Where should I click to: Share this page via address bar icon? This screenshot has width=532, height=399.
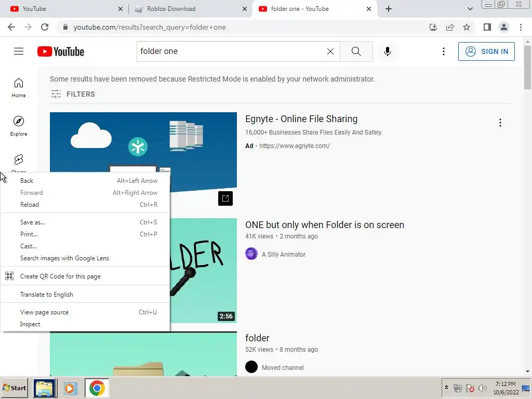[x=450, y=27]
